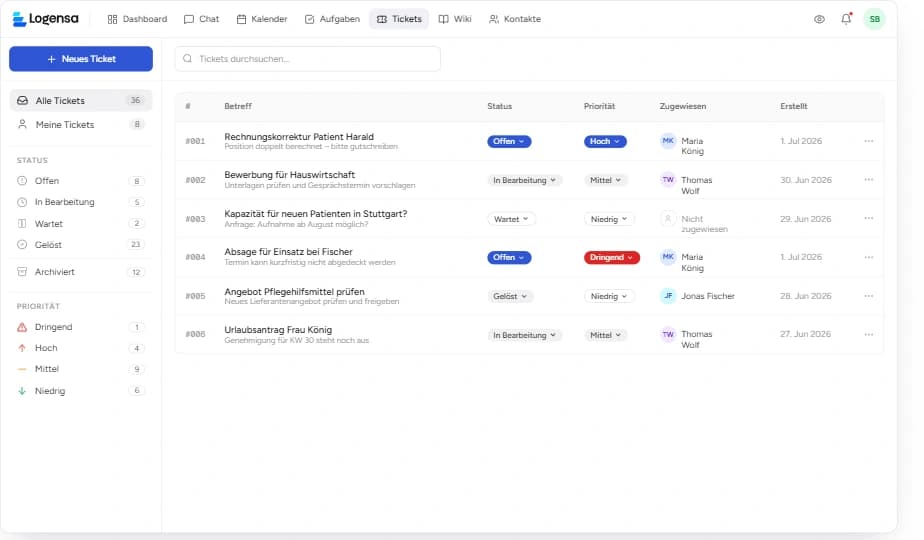
Task: Open more options for ticket #005
Action: coord(869,296)
